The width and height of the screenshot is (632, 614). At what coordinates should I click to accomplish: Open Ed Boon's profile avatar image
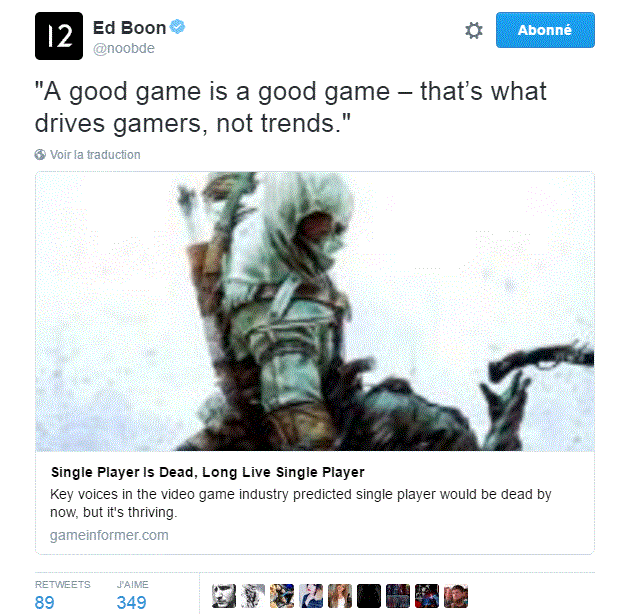[x=59, y=36]
